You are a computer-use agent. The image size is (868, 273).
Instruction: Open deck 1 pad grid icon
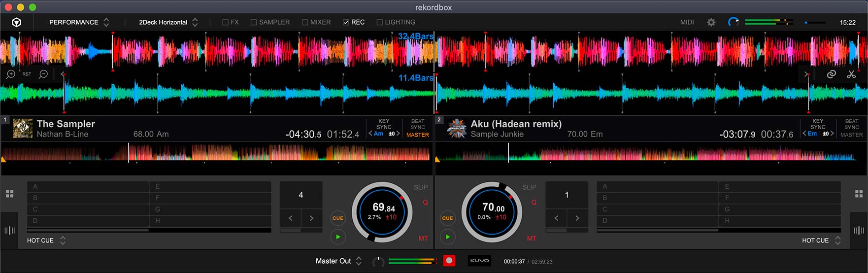[9, 194]
